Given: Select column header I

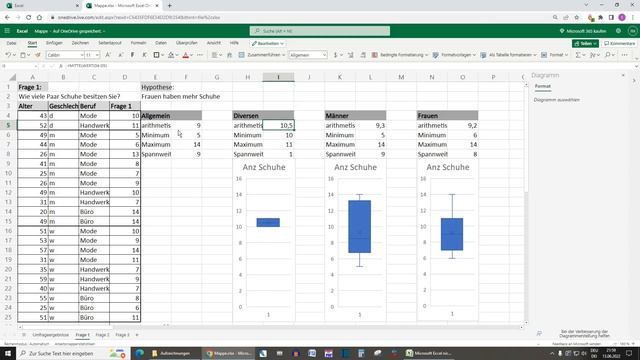Looking at the screenshot, I should (278, 77).
